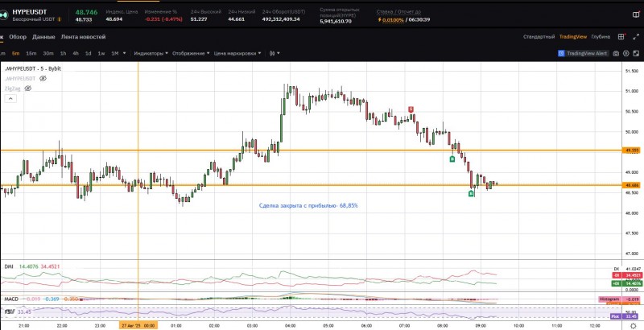Viewport: 644px width, 330px height.
Task: Open the multi-chart grid layout icon
Action: click(621, 36)
